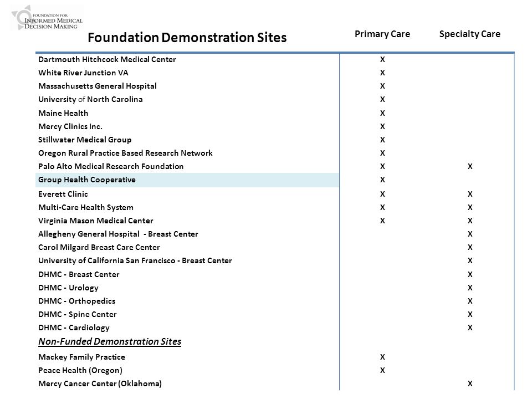Click Primary Care X for Massachusetts General Hospital

[x=382, y=86]
